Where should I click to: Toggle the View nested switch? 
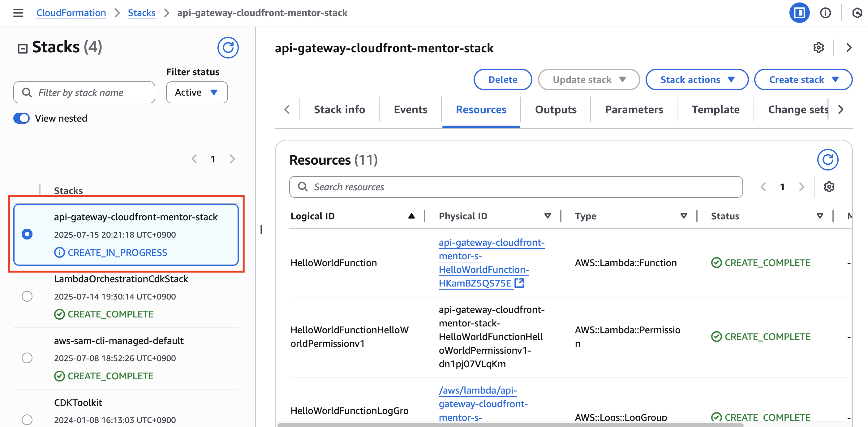22,118
